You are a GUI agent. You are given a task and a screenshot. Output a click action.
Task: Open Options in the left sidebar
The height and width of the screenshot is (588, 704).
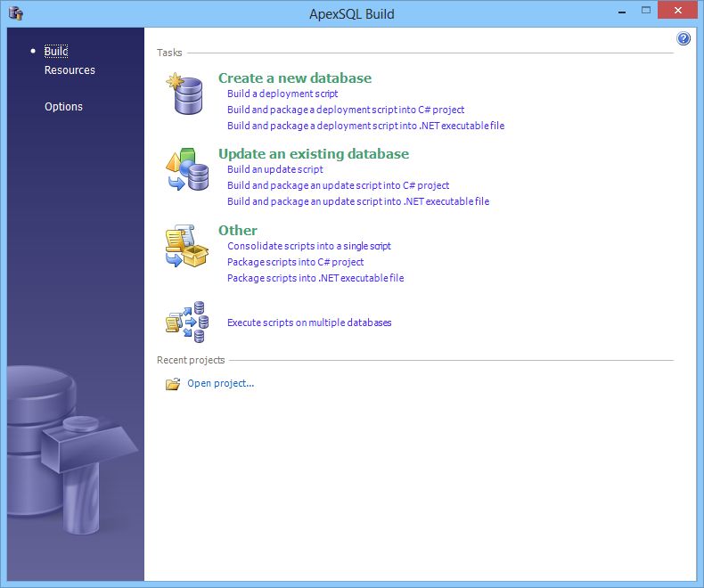[63, 106]
